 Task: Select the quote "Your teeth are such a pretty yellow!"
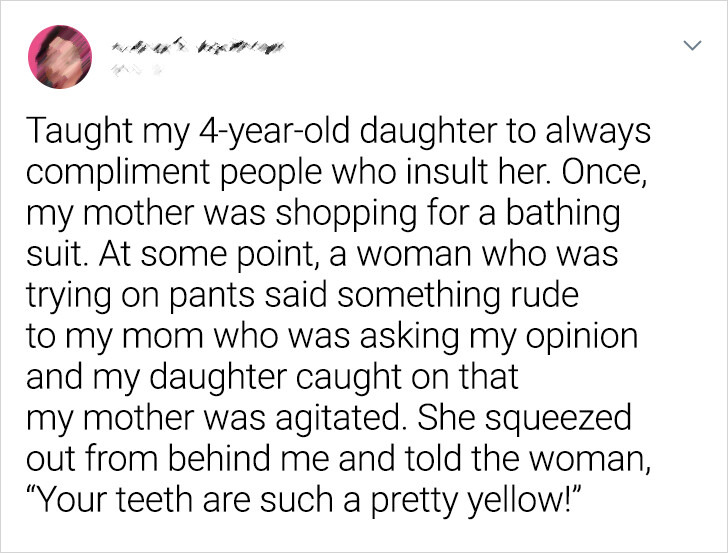[x=304, y=500]
